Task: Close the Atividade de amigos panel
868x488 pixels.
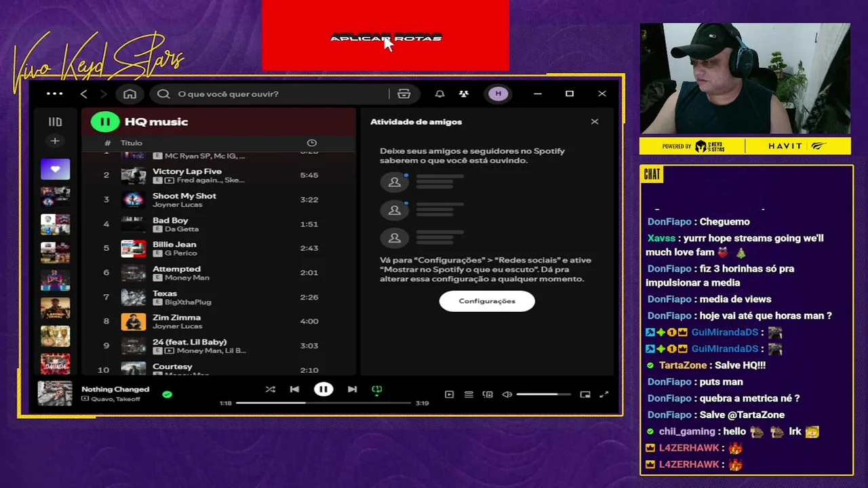Action: [x=595, y=122]
